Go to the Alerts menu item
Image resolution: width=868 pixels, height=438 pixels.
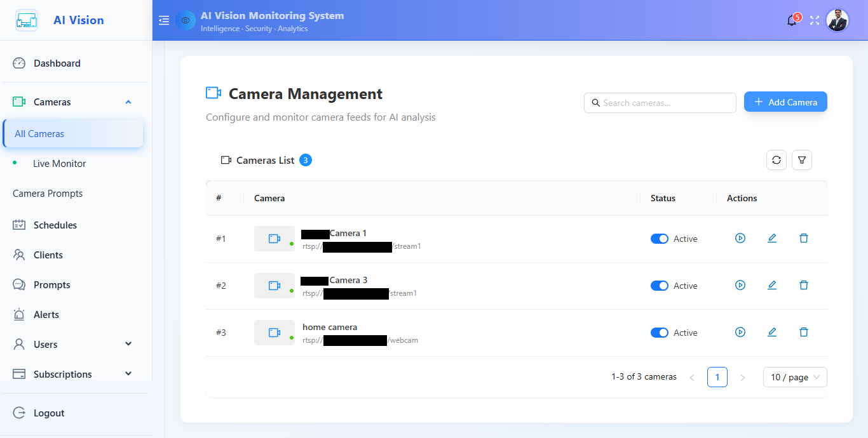[46, 314]
